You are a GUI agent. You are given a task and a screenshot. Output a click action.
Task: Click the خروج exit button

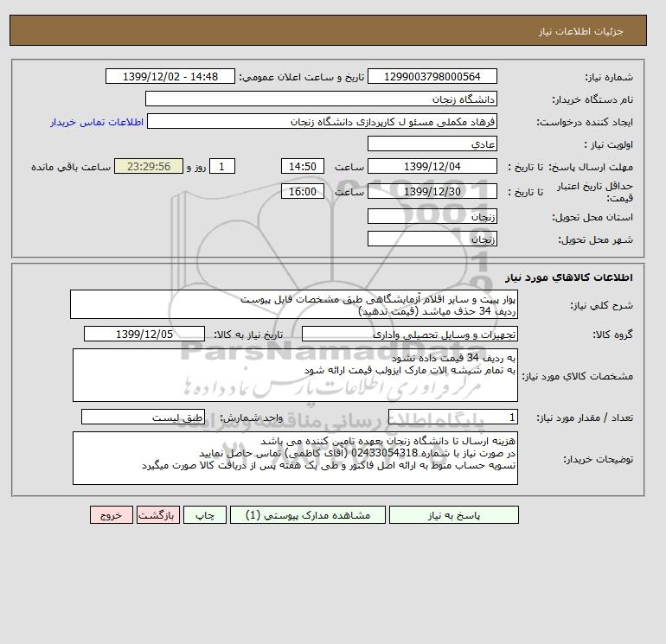click(x=112, y=515)
